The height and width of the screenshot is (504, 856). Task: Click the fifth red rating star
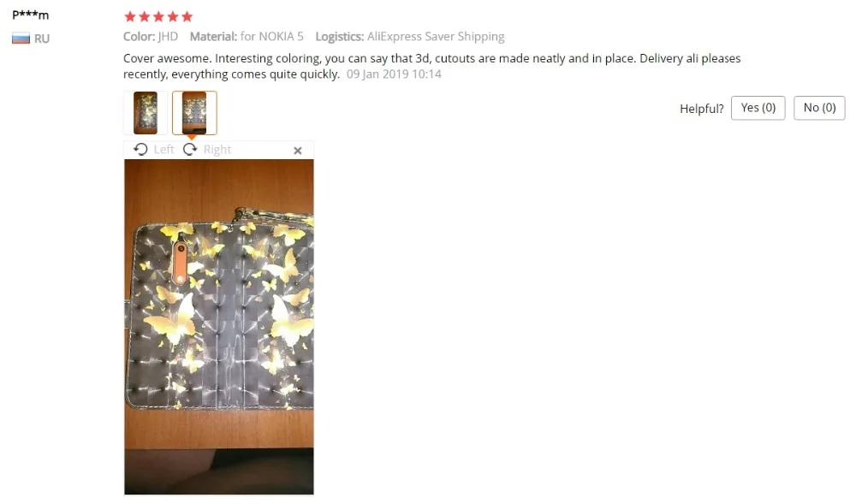[187, 17]
